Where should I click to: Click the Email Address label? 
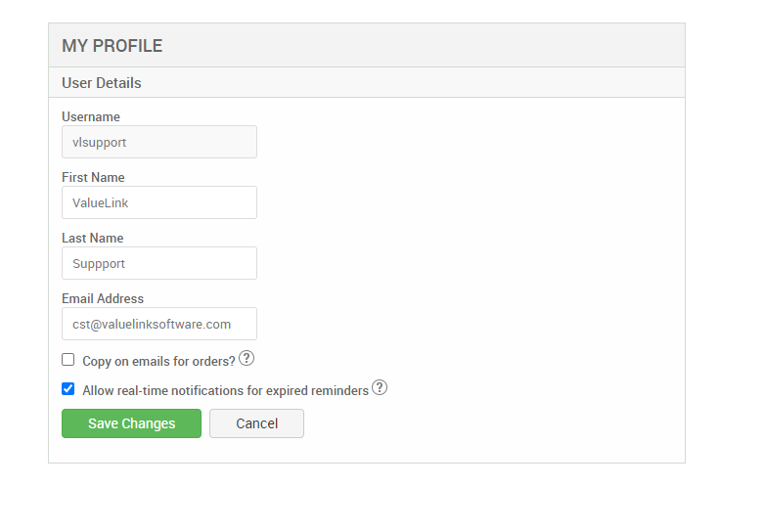(103, 298)
